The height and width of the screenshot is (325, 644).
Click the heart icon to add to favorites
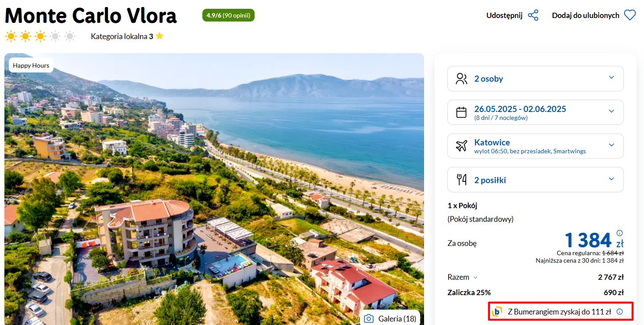[630, 15]
